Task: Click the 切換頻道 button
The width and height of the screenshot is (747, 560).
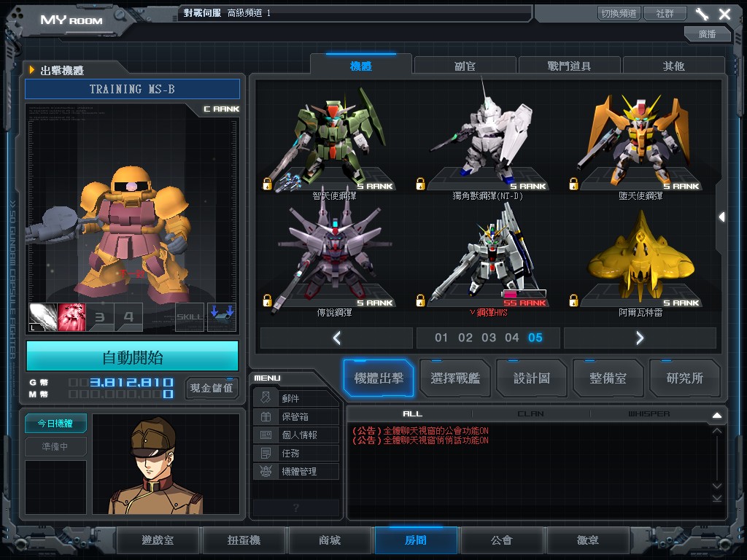Action: click(619, 13)
